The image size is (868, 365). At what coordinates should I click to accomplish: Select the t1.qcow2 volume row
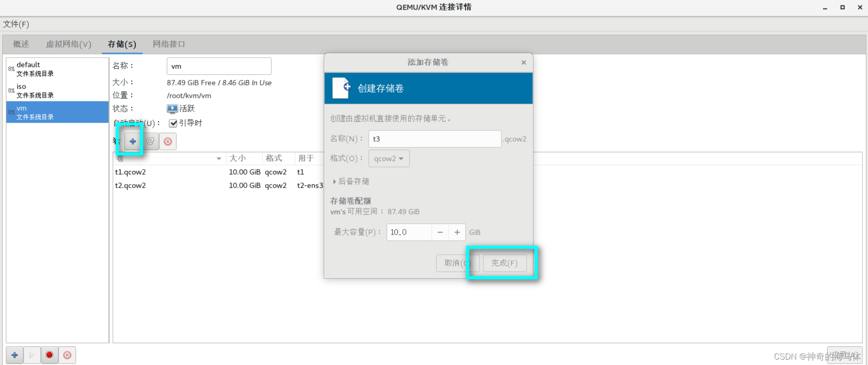(x=218, y=172)
